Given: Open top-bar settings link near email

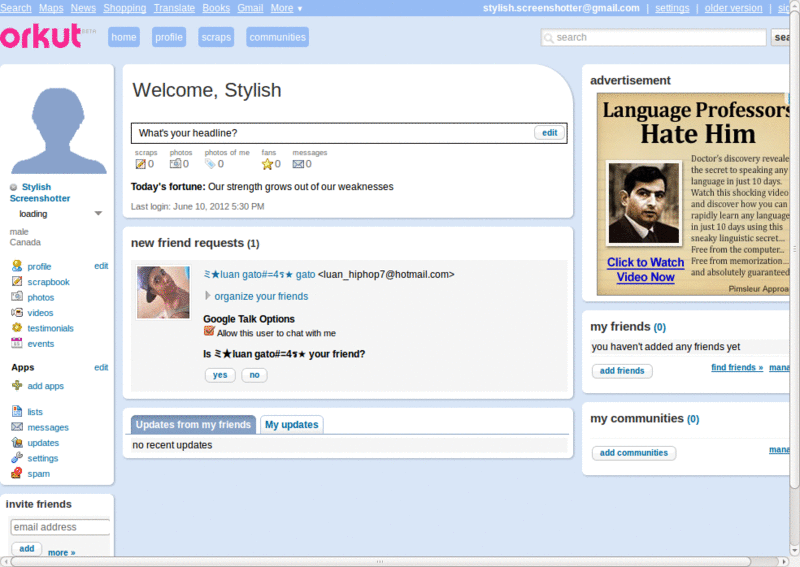Looking at the screenshot, I should pos(672,8).
